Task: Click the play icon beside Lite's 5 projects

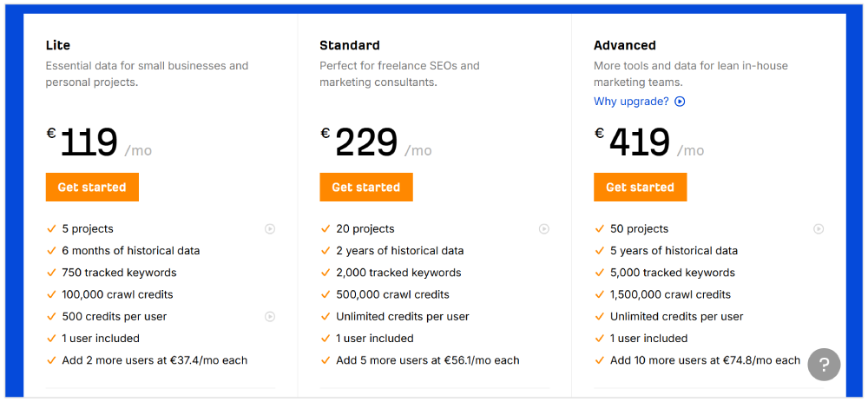Action: click(x=270, y=229)
